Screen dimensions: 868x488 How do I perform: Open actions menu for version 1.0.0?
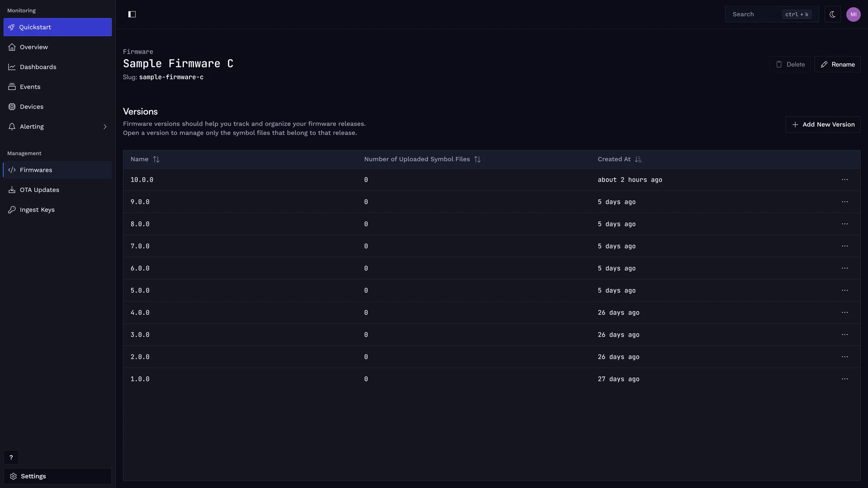point(844,379)
